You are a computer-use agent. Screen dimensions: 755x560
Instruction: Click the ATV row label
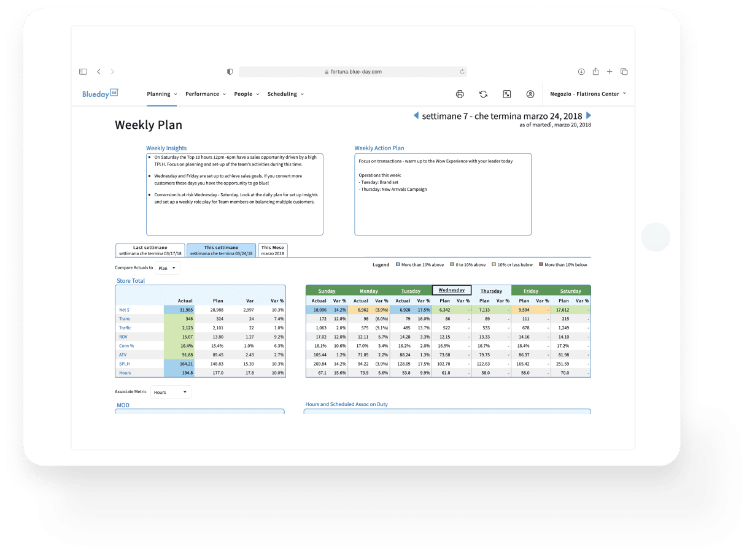123,355
